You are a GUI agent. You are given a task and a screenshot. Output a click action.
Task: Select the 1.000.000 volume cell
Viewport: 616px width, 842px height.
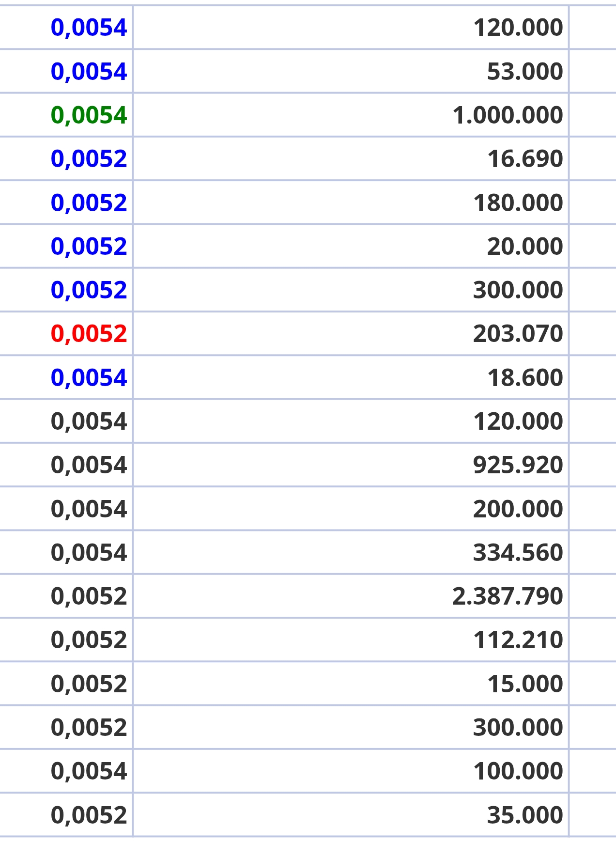point(507,115)
